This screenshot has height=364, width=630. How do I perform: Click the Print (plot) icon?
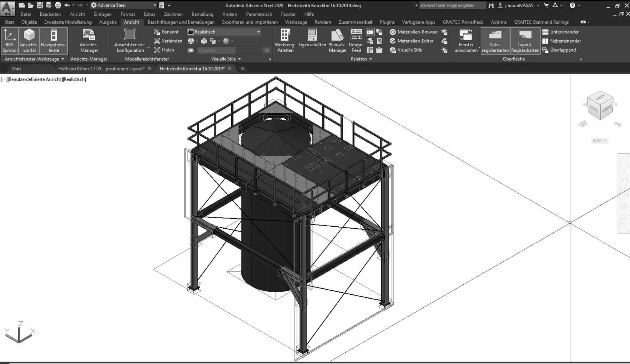coord(58,5)
